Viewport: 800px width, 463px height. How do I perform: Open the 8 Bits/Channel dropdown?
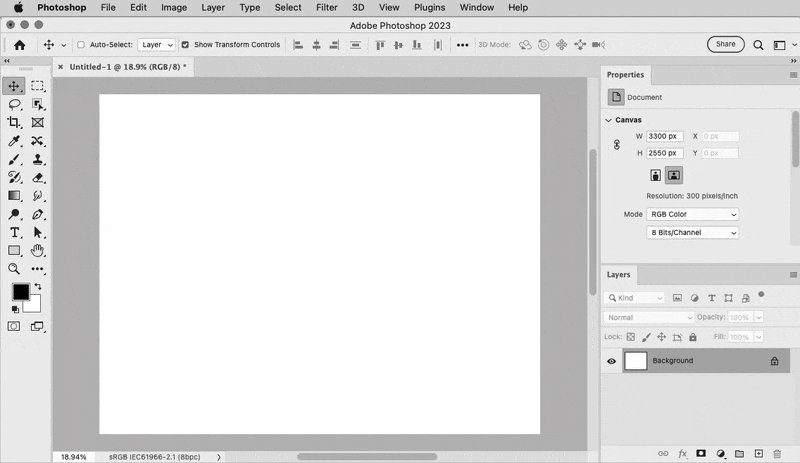click(692, 233)
